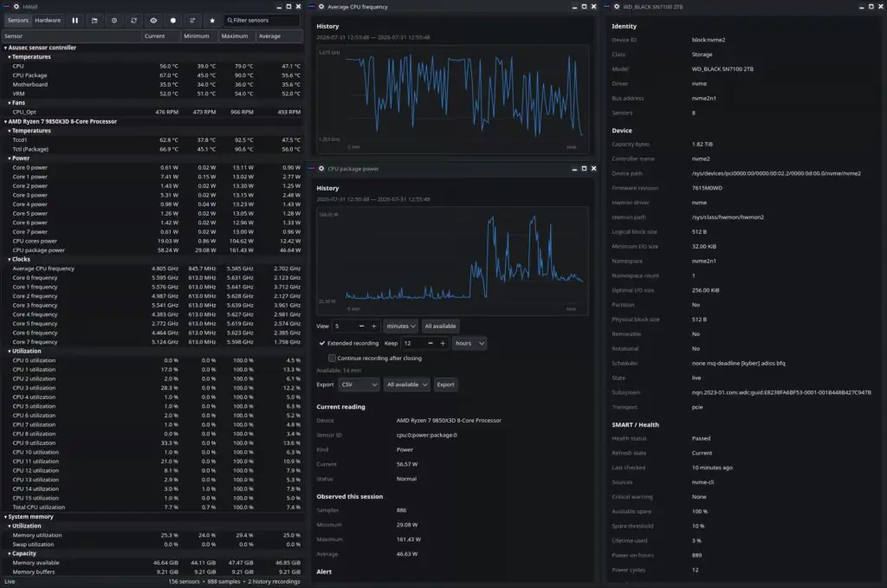Collapse the Fans group
The height and width of the screenshot is (588, 887).
[x=10, y=103]
